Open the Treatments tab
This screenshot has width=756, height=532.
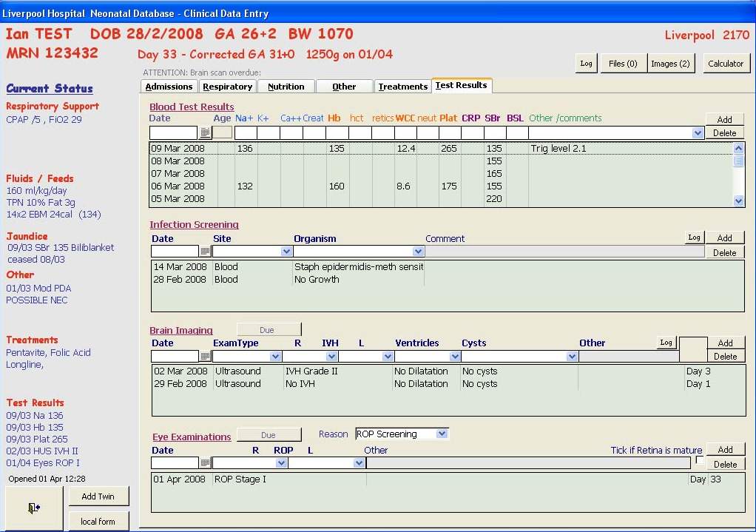(402, 87)
